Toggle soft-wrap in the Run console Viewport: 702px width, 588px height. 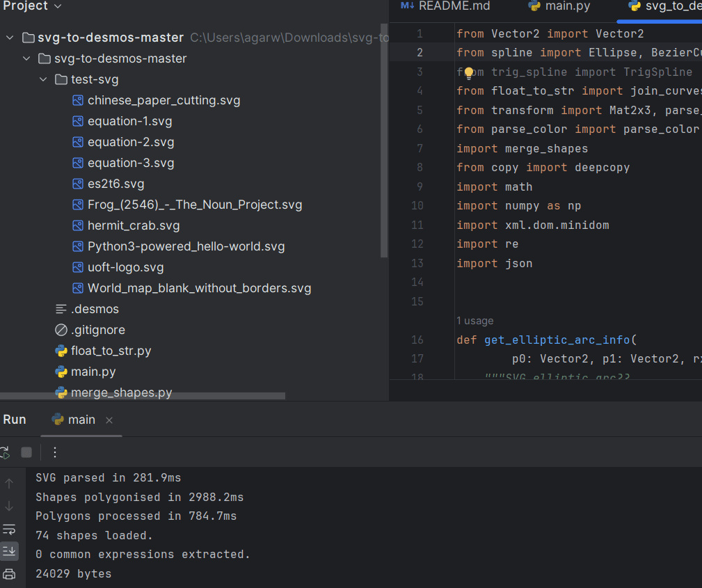click(9, 529)
